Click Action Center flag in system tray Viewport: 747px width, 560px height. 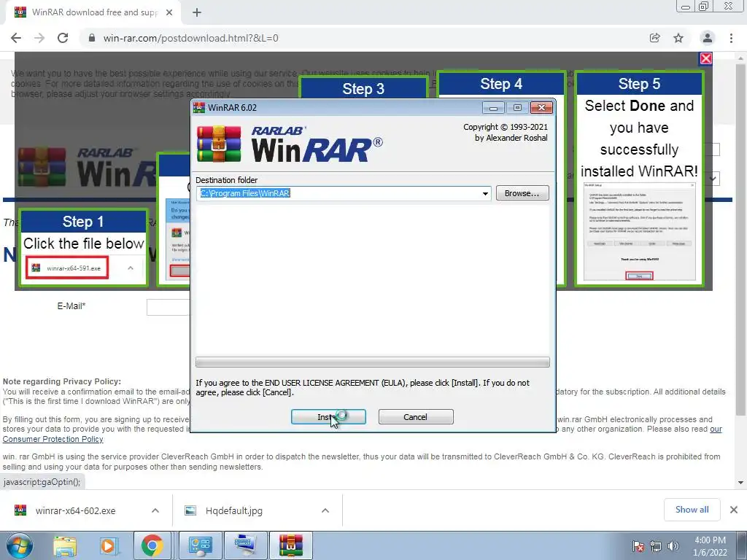[x=638, y=546]
